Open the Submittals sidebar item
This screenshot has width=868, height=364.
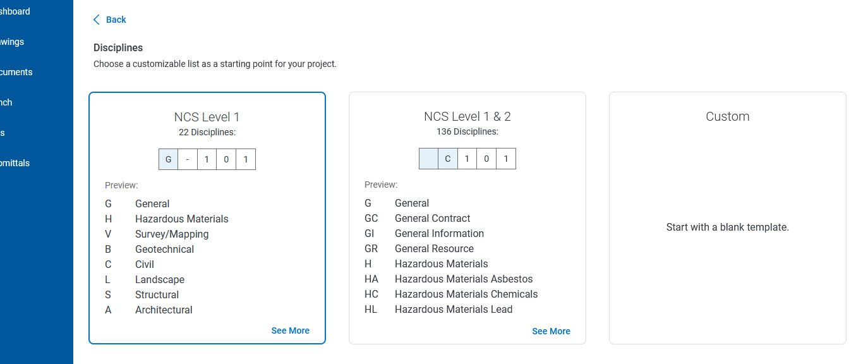click(15, 163)
